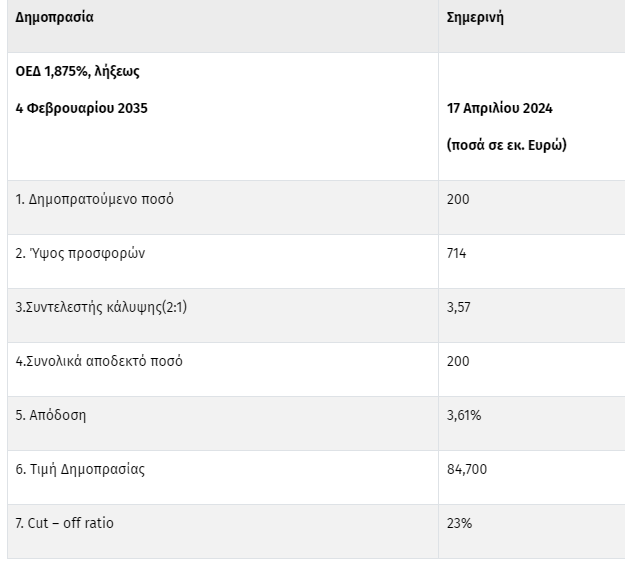This screenshot has height=562, width=625.
Task: Click the (ποσά σε εκ. Ευρώ) note
Action: [506, 144]
